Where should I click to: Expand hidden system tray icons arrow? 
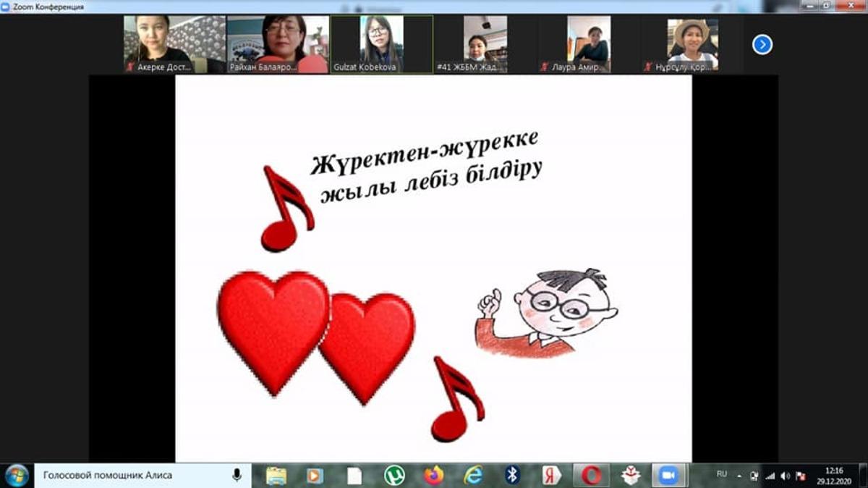pyautogui.click(x=739, y=476)
